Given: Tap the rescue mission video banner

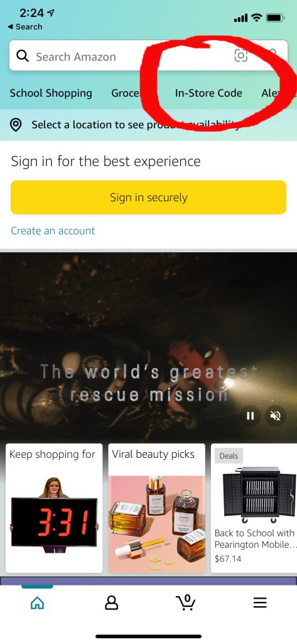Looking at the screenshot, I should tap(148, 347).
